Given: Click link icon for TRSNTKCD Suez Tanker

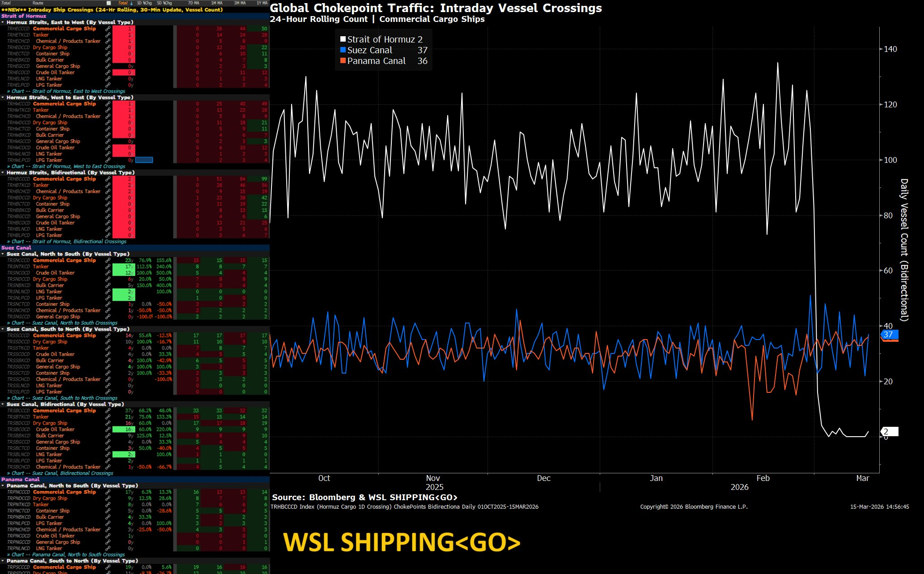Looking at the screenshot, I should click(108, 267).
